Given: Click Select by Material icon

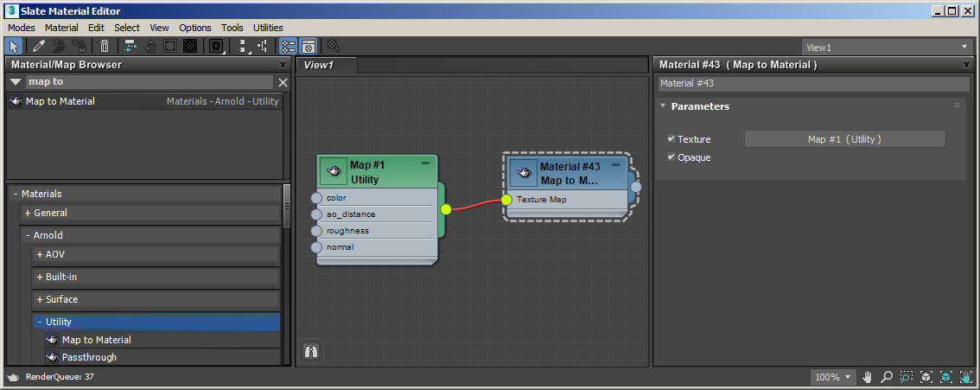Looking at the screenshot, I should 333,46.
